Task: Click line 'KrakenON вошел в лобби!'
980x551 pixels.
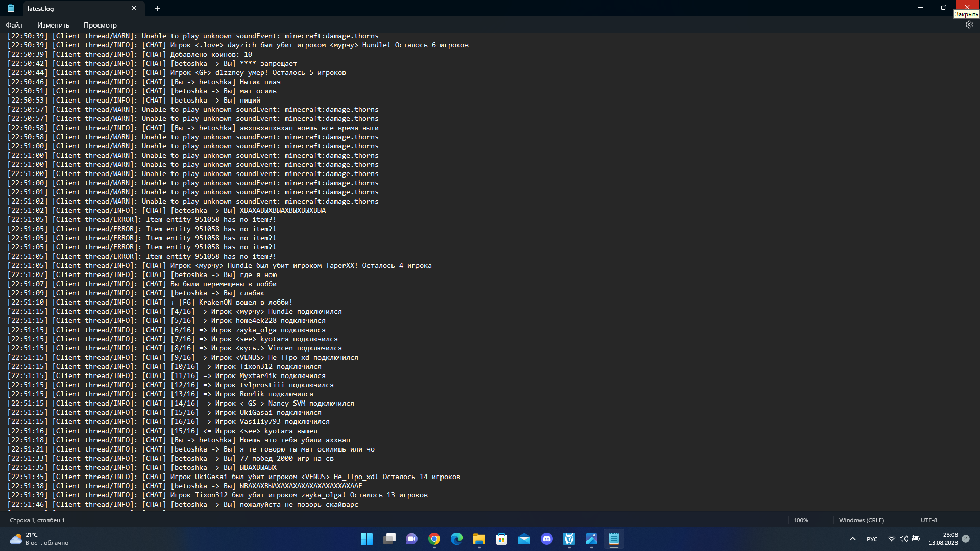Action: click(150, 303)
